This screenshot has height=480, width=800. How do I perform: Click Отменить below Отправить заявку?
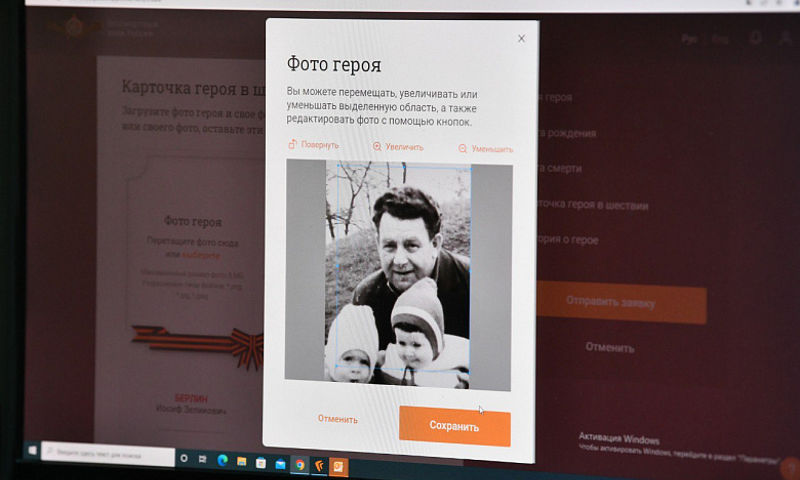point(610,347)
